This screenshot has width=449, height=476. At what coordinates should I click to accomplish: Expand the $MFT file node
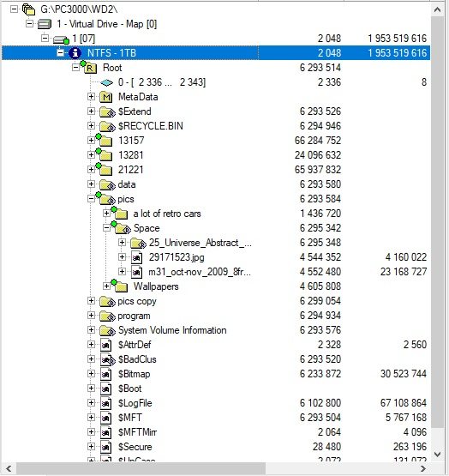point(91,418)
